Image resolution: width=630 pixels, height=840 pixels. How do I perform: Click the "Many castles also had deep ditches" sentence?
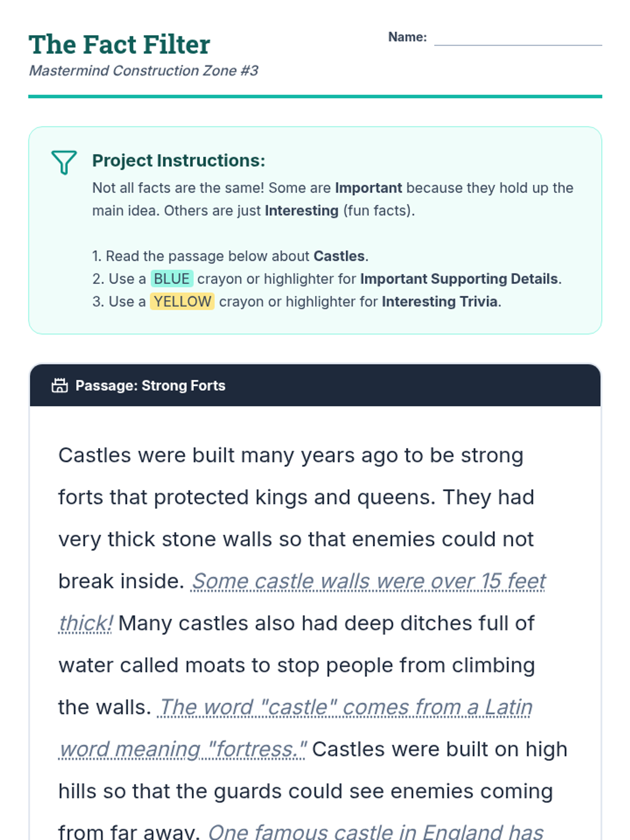pos(325,624)
